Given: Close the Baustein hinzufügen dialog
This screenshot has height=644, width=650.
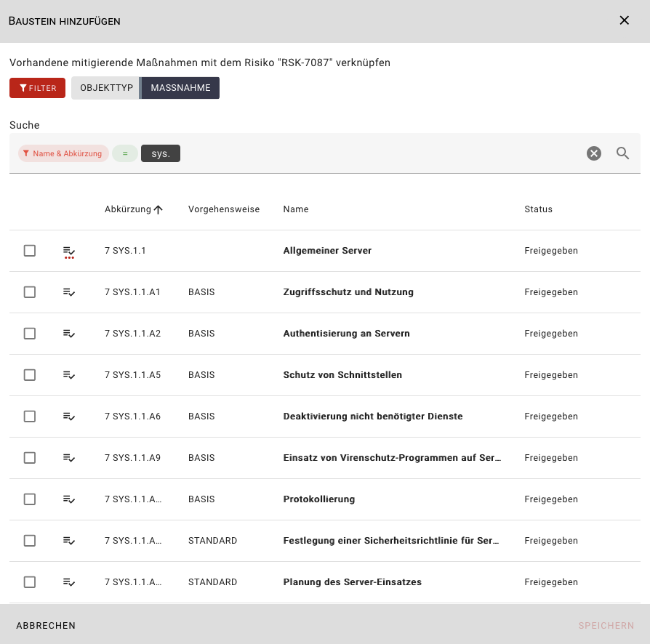Looking at the screenshot, I should [624, 20].
